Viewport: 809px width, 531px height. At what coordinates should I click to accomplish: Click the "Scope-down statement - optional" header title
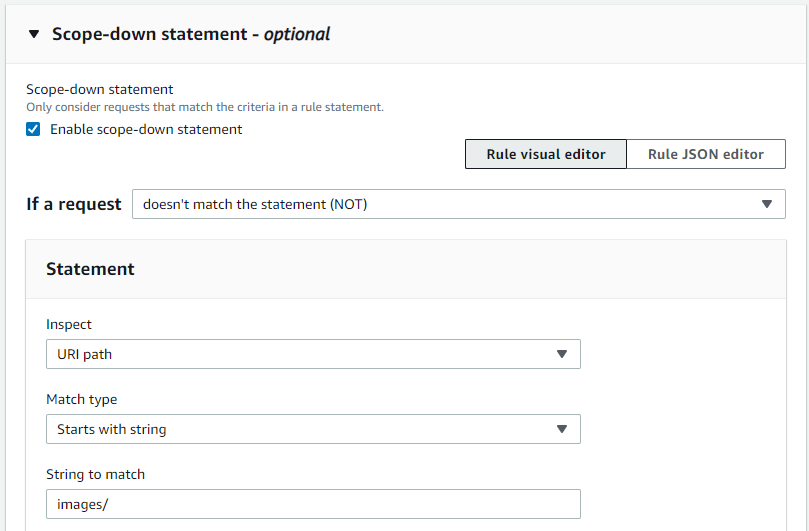click(x=191, y=34)
